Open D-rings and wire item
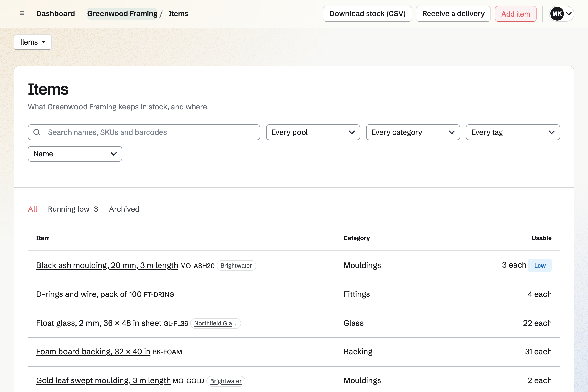Viewport: 588px width, 392px height. [x=89, y=294]
